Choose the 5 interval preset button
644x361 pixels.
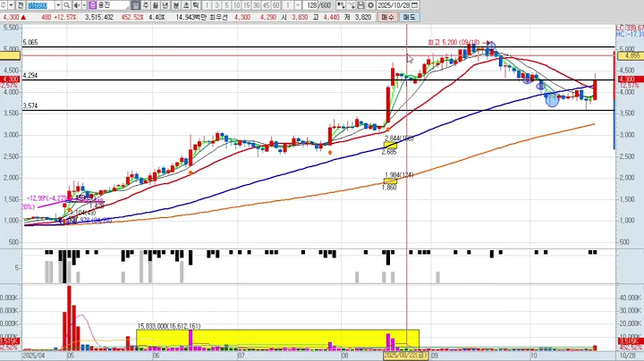pos(226,5)
